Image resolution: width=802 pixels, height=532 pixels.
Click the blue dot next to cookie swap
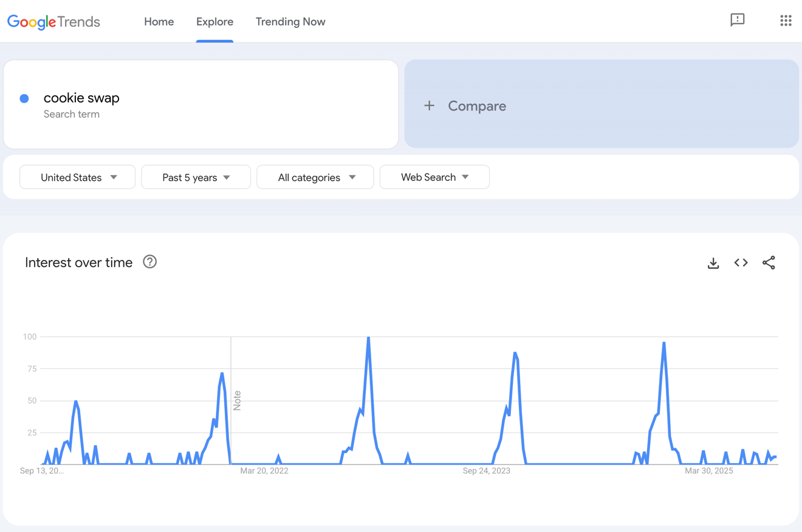tap(24, 98)
